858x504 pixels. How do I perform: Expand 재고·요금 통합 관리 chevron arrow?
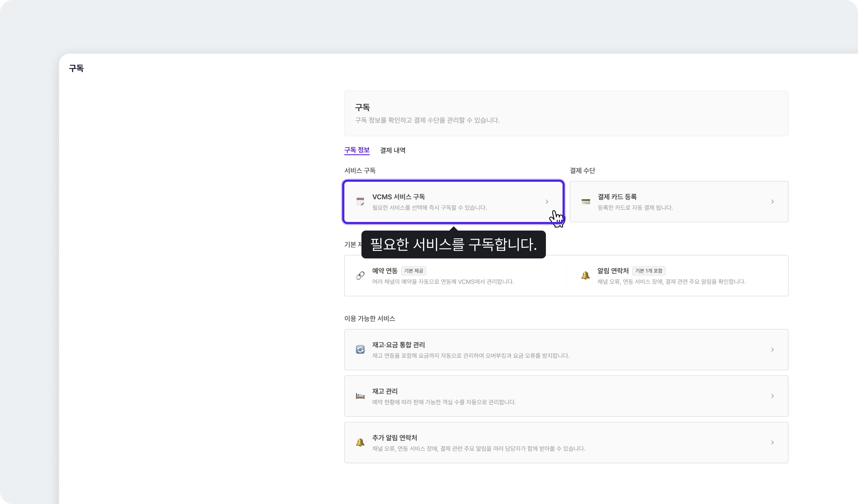[x=772, y=350]
